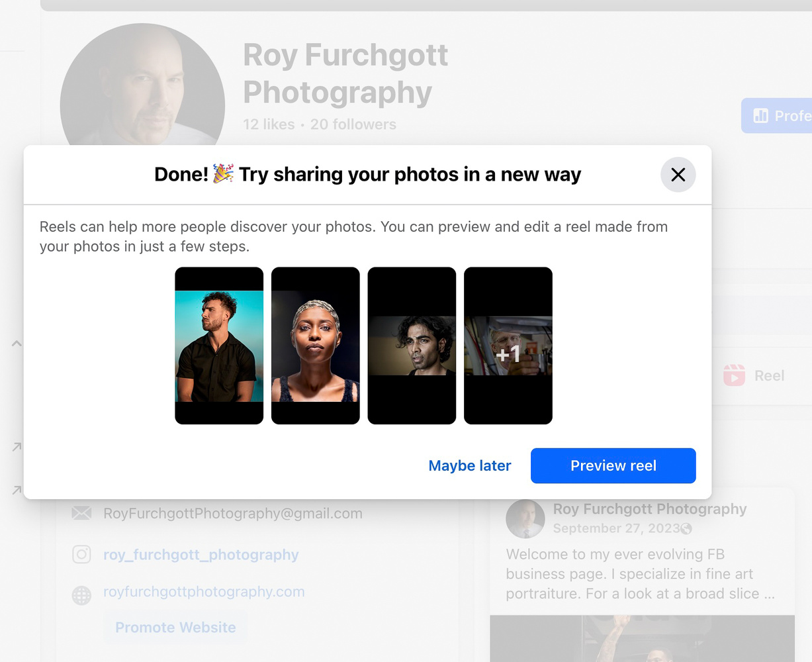Click the post author's small avatar
This screenshot has height=662, width=812.
pos(525,518)
